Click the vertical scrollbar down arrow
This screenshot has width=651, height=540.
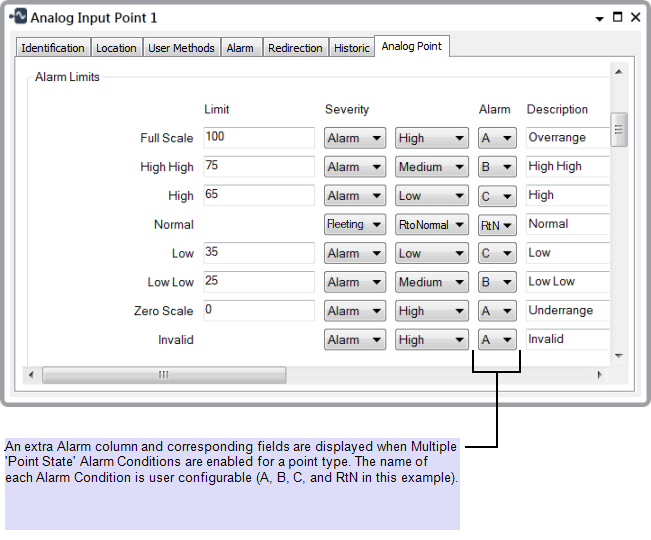tap(618, 355)
